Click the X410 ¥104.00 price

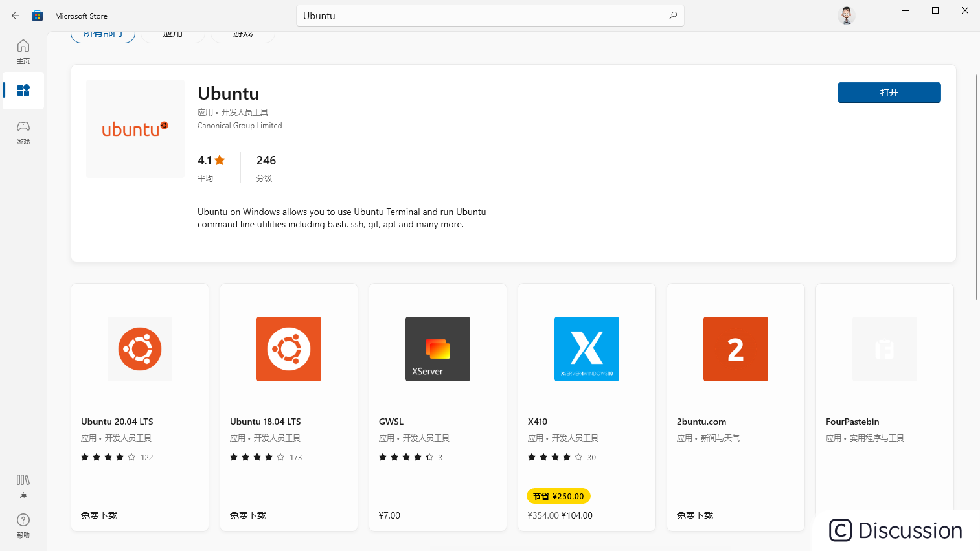(x=577, y=515)
